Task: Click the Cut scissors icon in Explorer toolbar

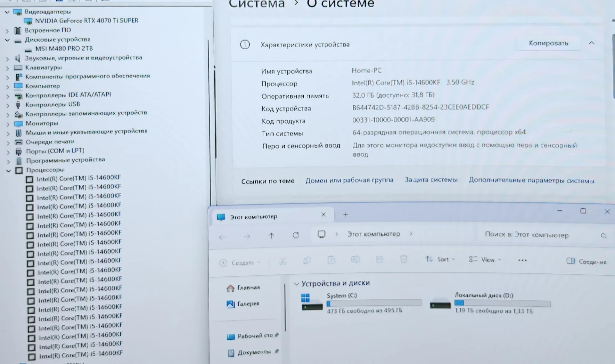Action: (283, 261)
